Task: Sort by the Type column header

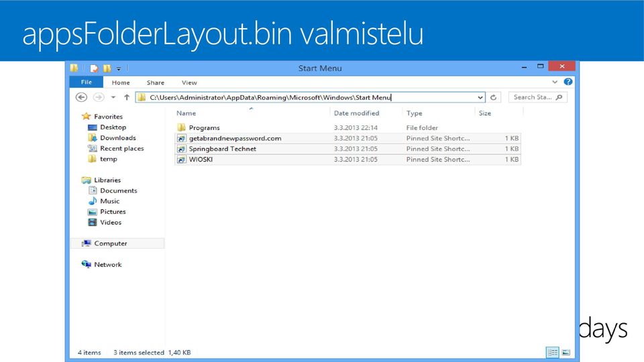Action: coord(414,113)
